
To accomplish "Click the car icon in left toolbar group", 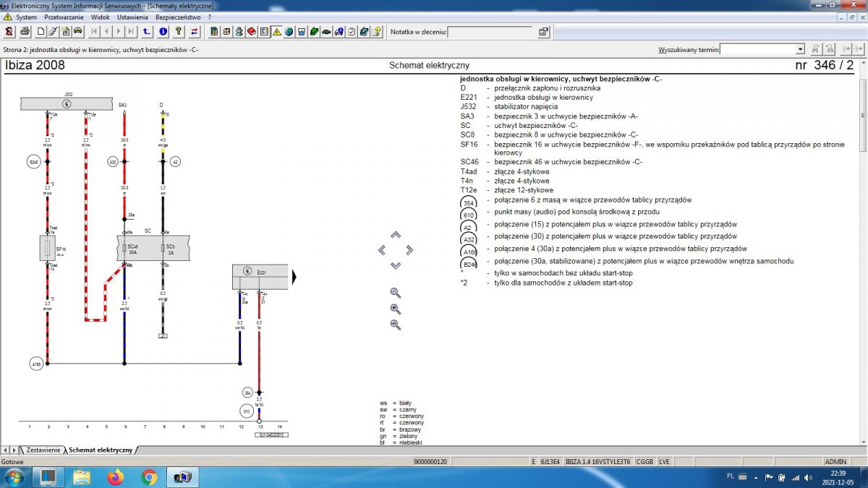I will coord(77,31).
